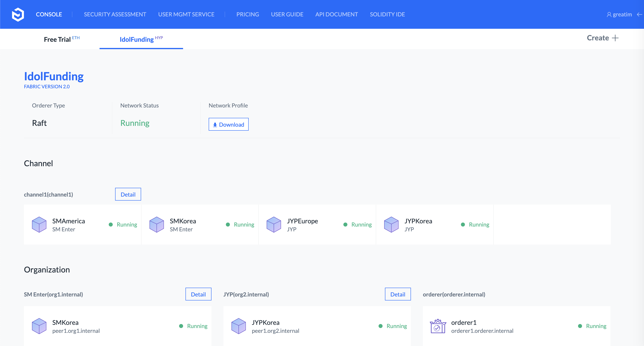Open Detail for SM Enter organization

coord(198,294)
